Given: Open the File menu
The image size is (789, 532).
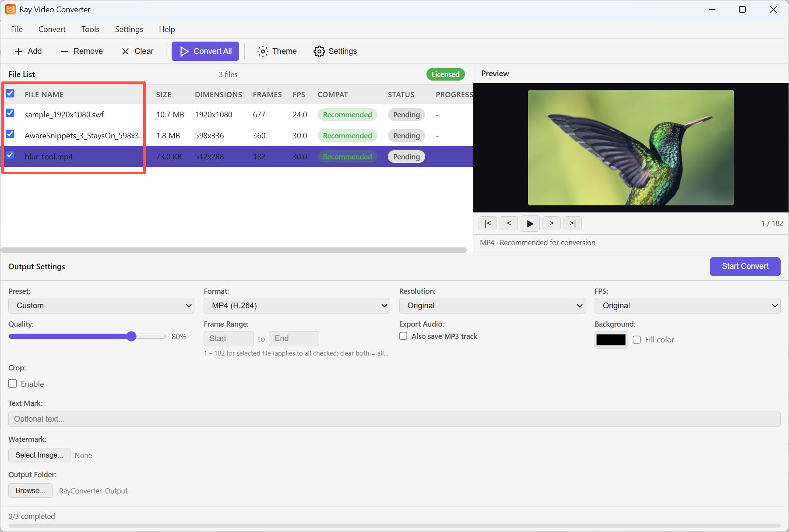Looking at the screenshot, I should 17,29.
